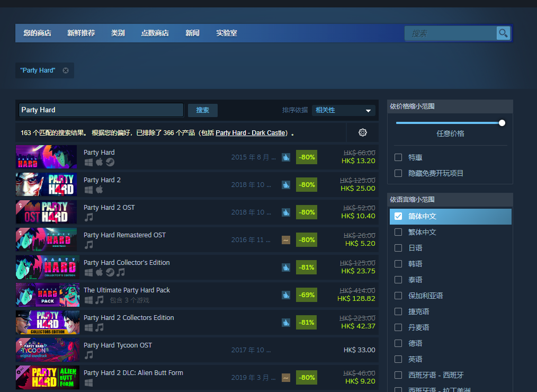The width and height of the screenshot is (537, 392).
Task: Click the Windows platform icon under Party Hard
Action: point(88,163)
